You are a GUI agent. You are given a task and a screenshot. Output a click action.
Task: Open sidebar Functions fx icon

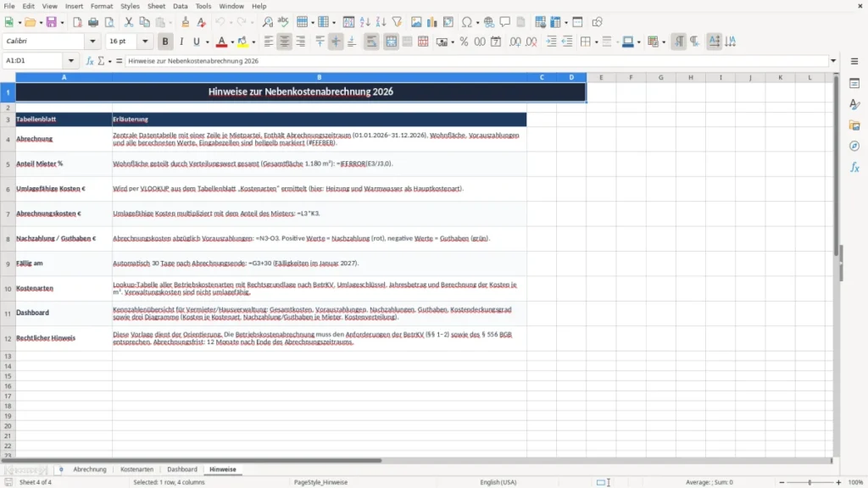(854, 167)
